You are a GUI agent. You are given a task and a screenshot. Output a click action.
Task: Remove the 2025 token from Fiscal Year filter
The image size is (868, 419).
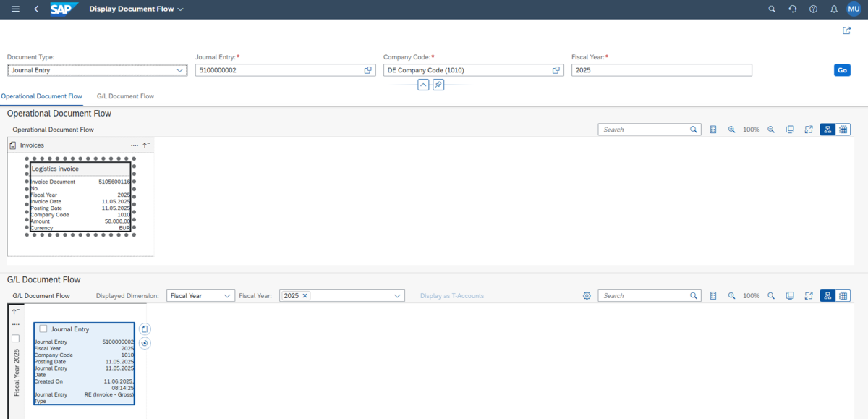click(305, 296)
